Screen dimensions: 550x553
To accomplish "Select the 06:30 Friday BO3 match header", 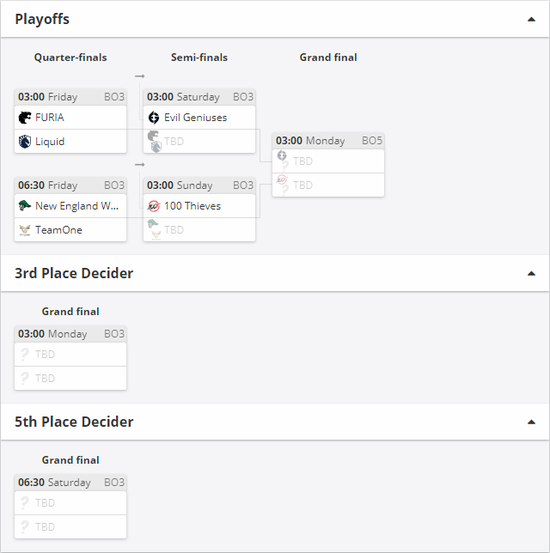I will tap(70, 185).
